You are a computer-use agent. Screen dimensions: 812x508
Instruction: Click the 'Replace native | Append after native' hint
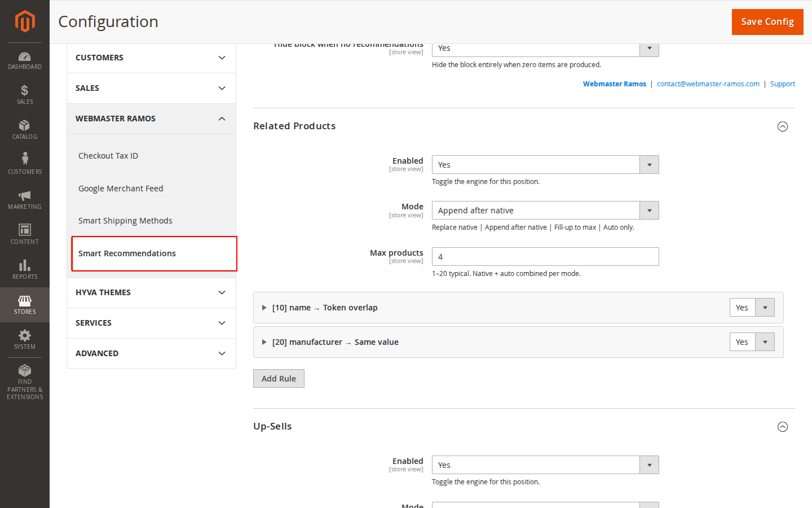tap(533, 227)
